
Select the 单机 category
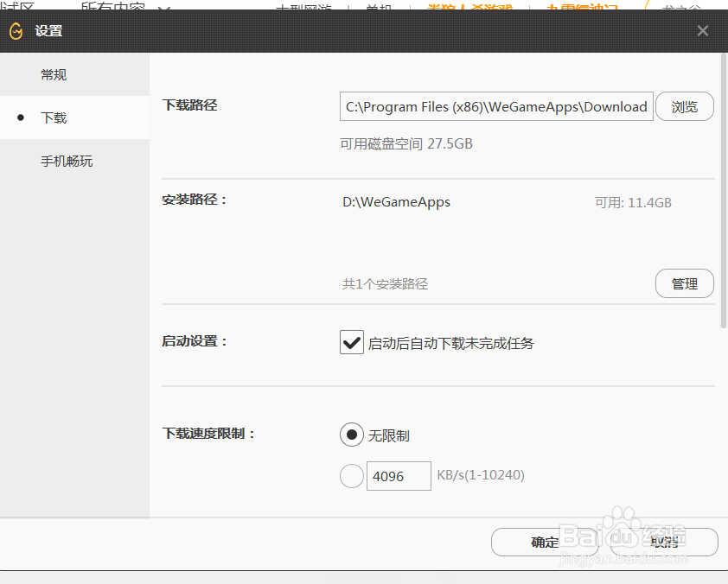click(376, 6)
